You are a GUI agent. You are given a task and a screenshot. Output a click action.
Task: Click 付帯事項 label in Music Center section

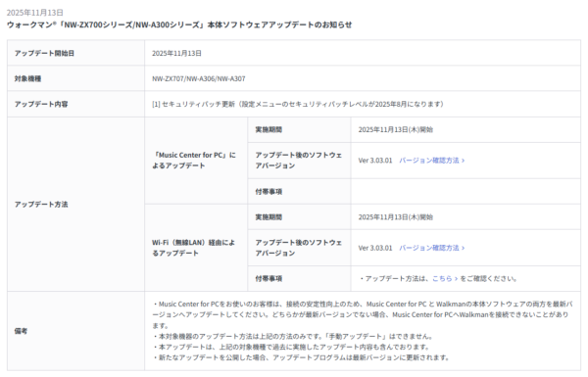point(269,192)
